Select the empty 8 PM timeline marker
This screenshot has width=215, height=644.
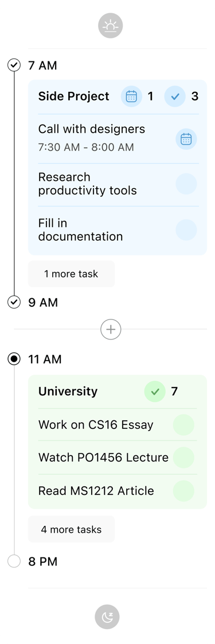tap(14, 561)
